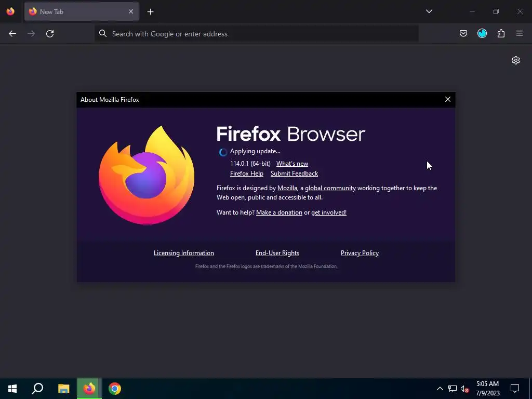This screenshot has height=399, width=532.
Task: Open the Firefox Help link
Action: click(x=247, y=174)
